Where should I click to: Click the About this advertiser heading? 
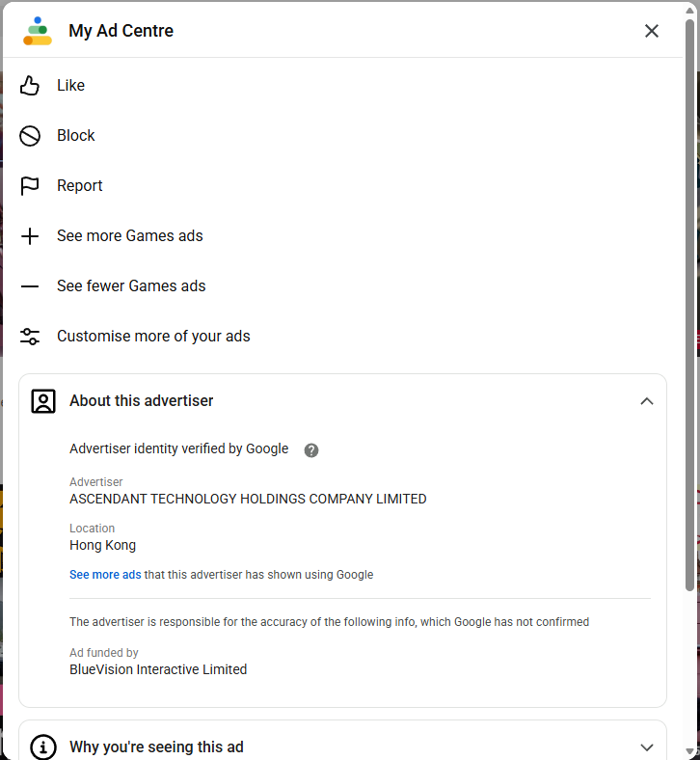141,401
